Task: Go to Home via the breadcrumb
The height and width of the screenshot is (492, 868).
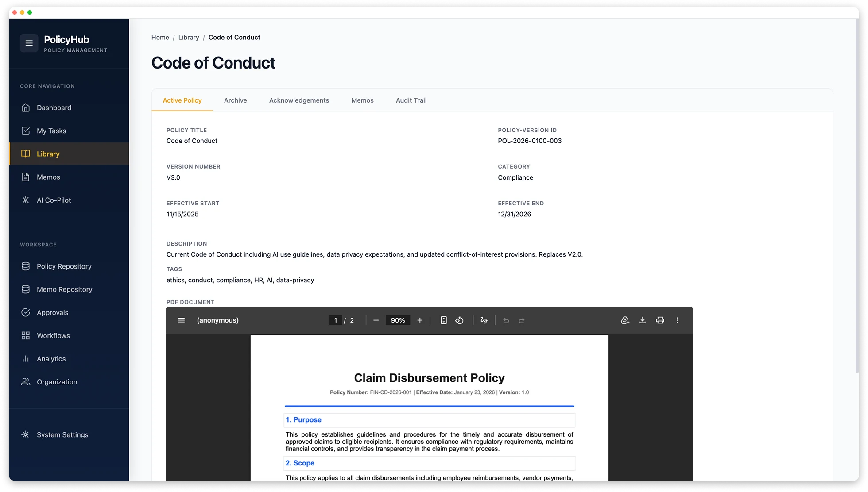Action: pyautogui.click(x=160, y=37)
